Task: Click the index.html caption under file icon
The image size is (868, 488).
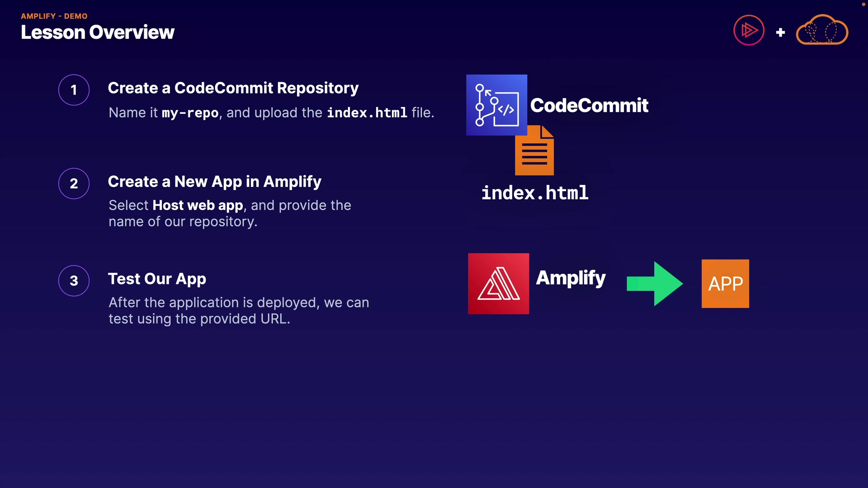Action: [534, 193]
